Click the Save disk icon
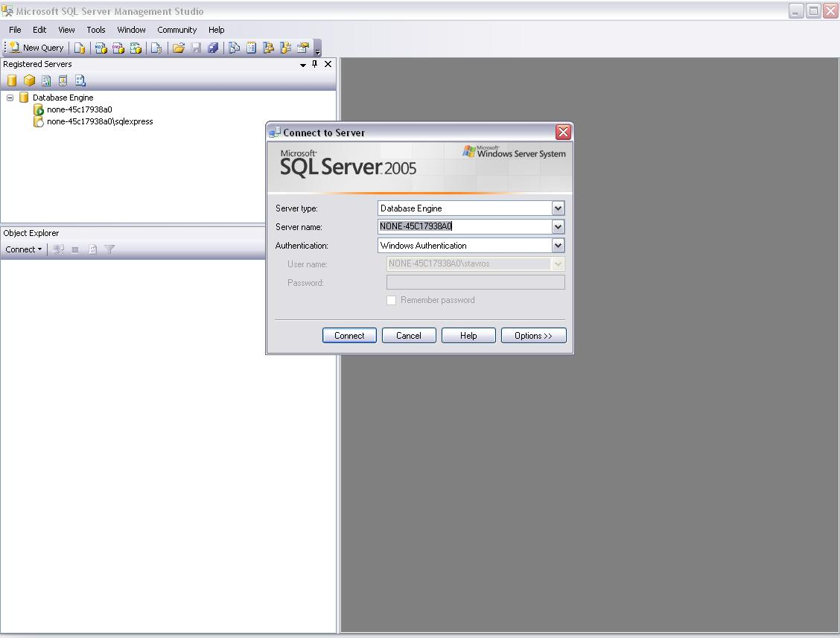840x638 pixels. point(196,48)
